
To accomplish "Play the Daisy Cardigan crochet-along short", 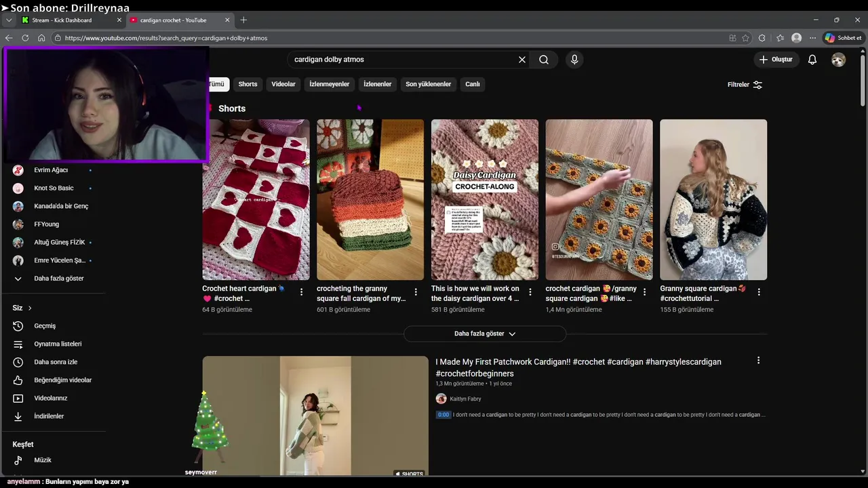I will [485, 200].
